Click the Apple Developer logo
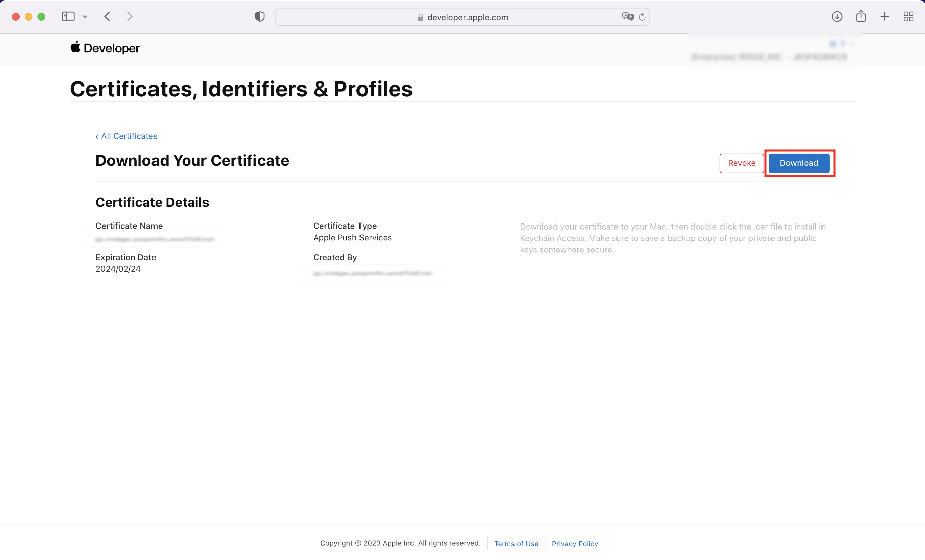This screenshot has height=560, width=925. tap(105, 48)
